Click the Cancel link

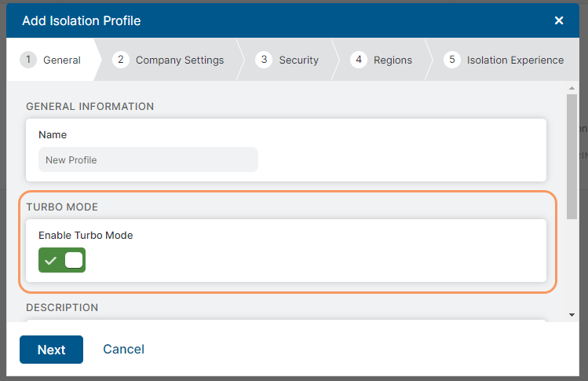(x=123, y=350)
